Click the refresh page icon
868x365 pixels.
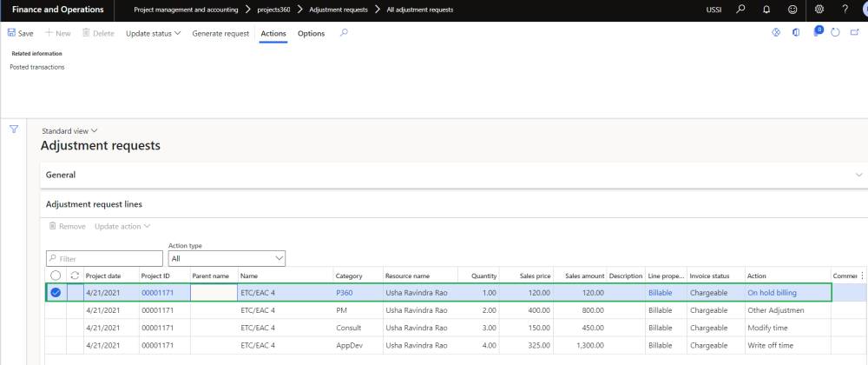coord(836,33)
